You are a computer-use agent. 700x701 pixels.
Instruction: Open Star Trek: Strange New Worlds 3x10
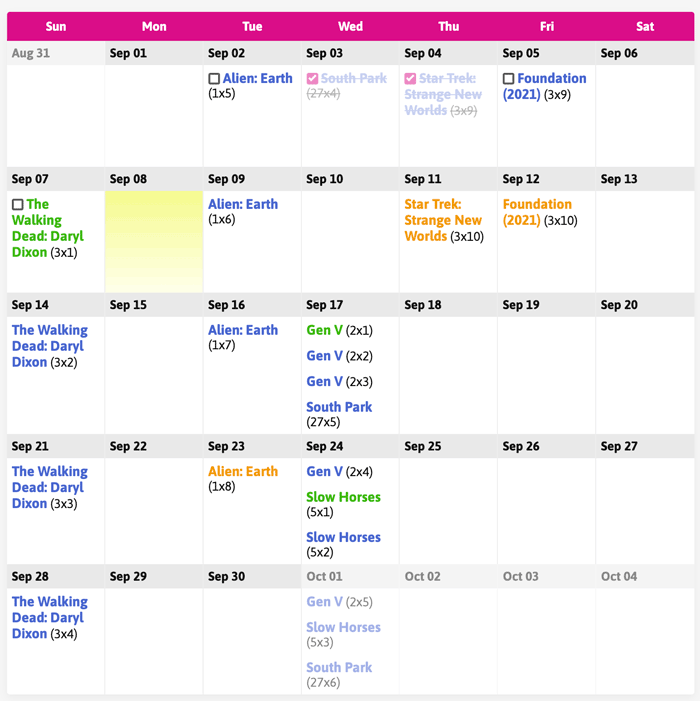point(443,220)
